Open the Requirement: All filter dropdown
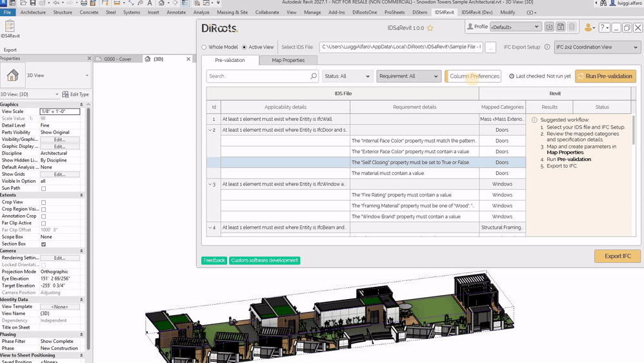This screenshot has height=363, width=644. 408,76
